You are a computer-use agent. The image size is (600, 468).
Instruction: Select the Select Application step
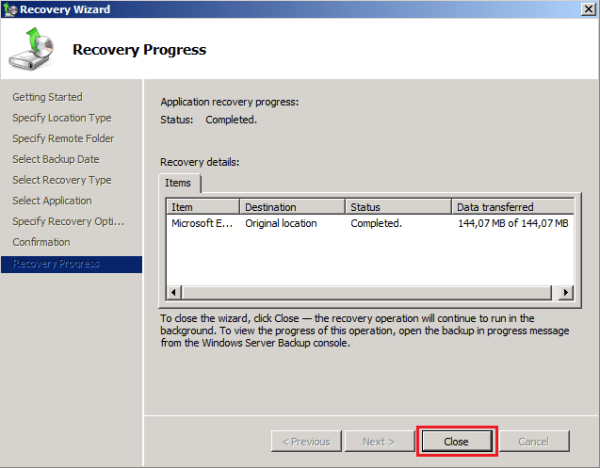pyautogui.click(x=52, y=201)
